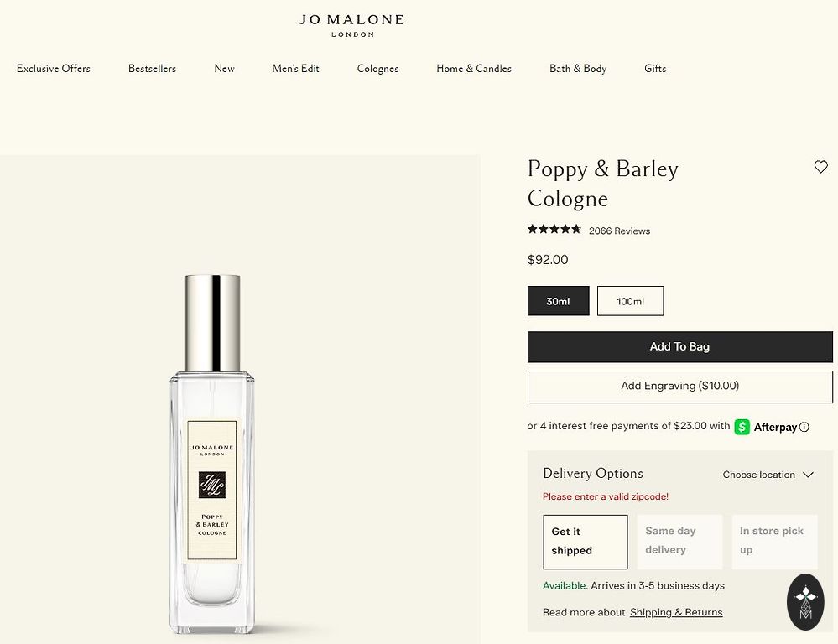Viewport: 838px width, 644px height.
Task: Choose Same day delivery option
Action: tap(679, 542)
